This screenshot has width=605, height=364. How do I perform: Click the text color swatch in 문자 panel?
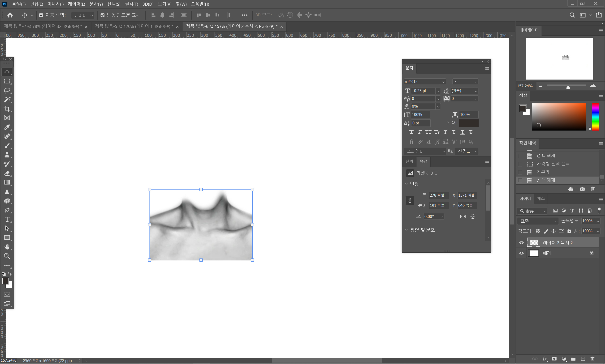[x=468, y=123]
